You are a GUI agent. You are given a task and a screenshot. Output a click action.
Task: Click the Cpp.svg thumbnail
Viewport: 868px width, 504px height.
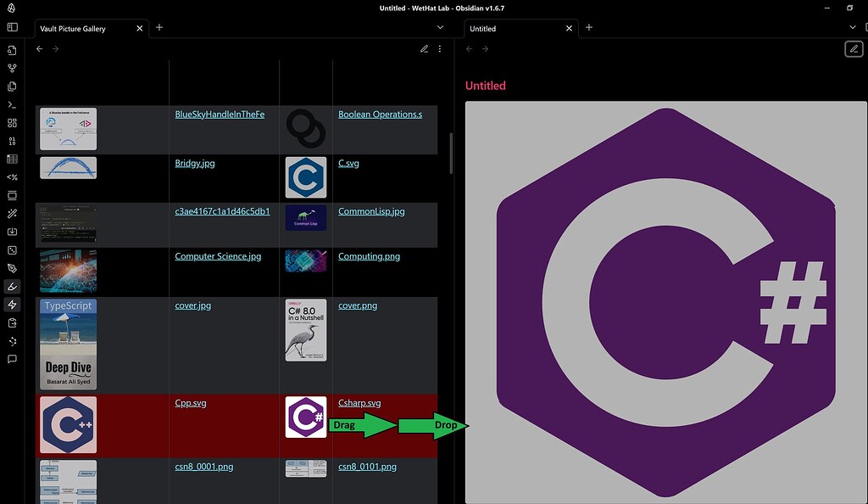68,424
